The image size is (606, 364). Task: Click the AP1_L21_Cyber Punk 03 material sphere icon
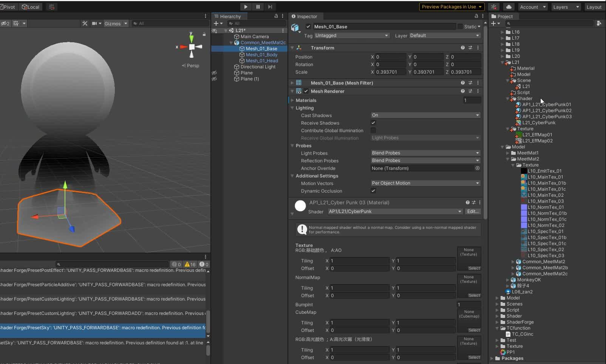tap(300, 206)
